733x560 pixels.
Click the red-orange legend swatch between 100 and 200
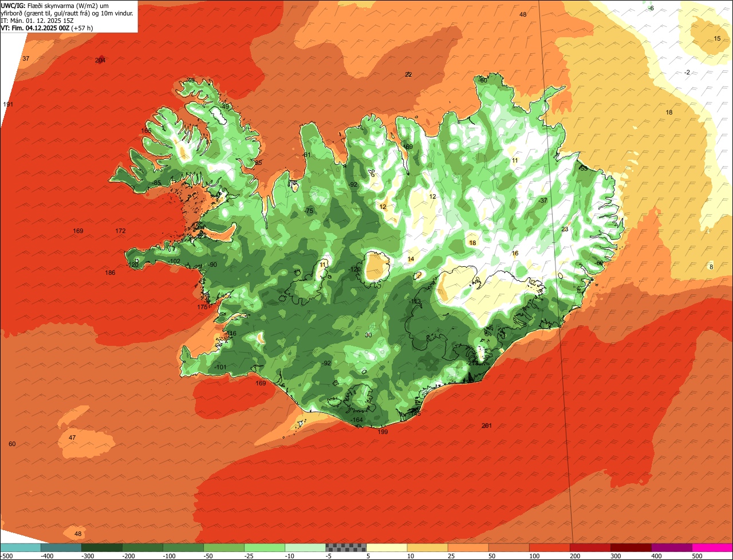point(549,547)
